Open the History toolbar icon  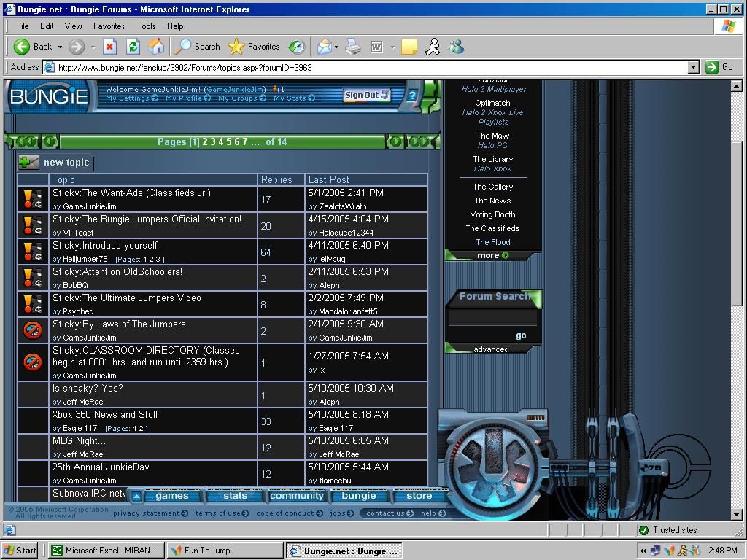click(296, 47)
